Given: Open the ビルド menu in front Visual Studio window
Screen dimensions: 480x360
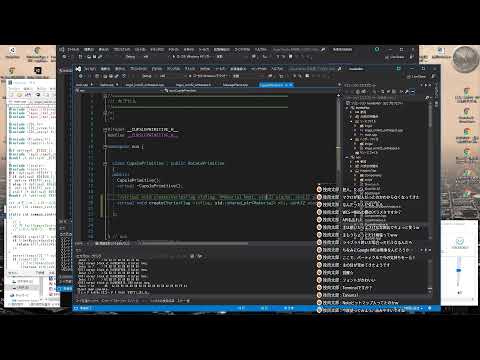Looking at the screenshot, I should (x=157, y=69).
